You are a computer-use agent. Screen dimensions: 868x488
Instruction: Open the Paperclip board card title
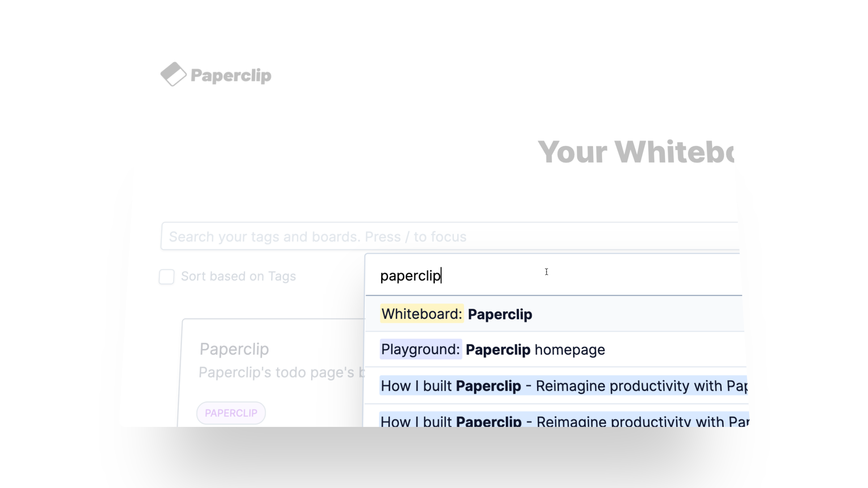(x=234, y=349)
